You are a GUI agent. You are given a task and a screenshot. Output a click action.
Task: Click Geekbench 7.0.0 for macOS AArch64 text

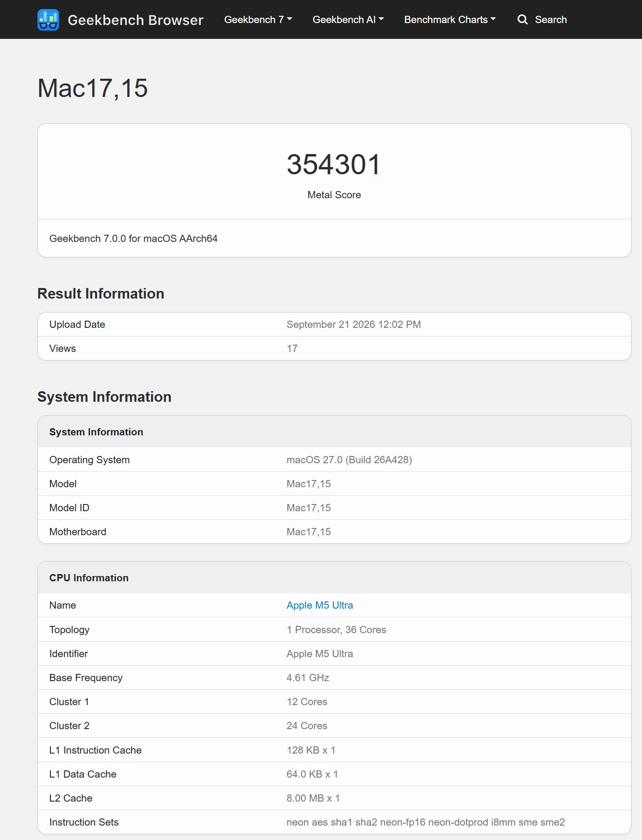pos(133,239)
